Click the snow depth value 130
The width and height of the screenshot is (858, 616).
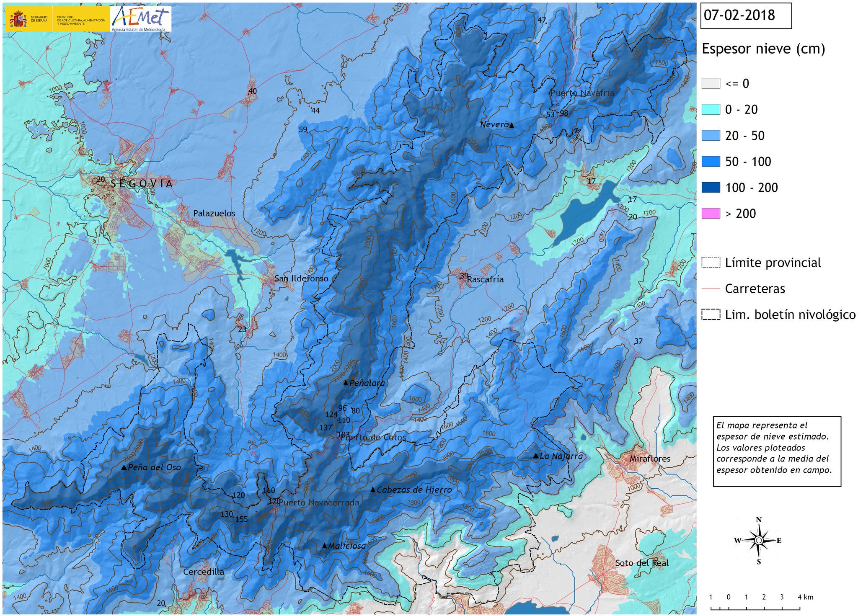[227, 514]
